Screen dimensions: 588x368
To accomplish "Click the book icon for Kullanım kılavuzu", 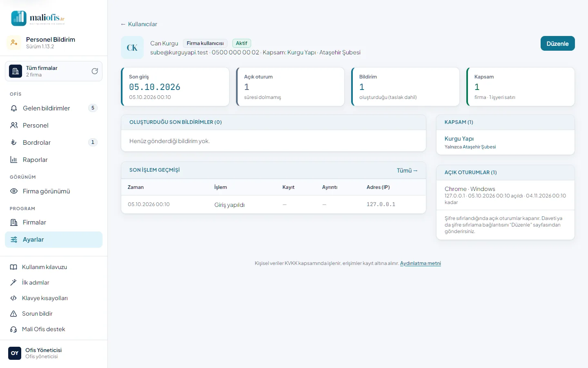I will (13, 267).
